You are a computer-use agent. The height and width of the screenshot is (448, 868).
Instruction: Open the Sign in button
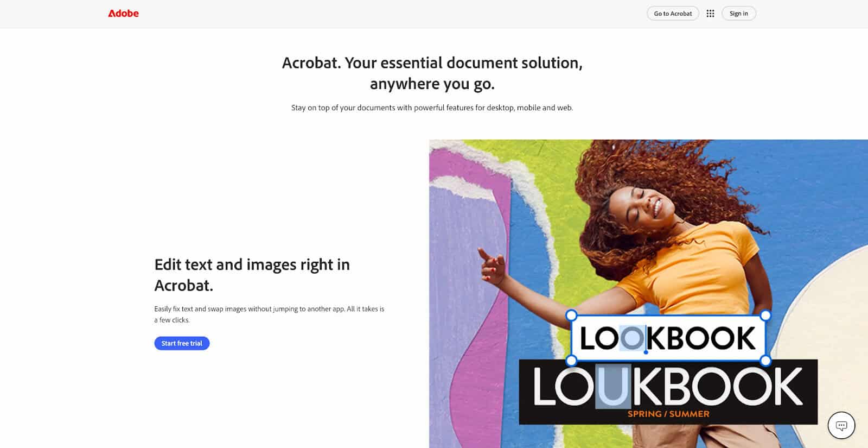(x=739, y=14)
